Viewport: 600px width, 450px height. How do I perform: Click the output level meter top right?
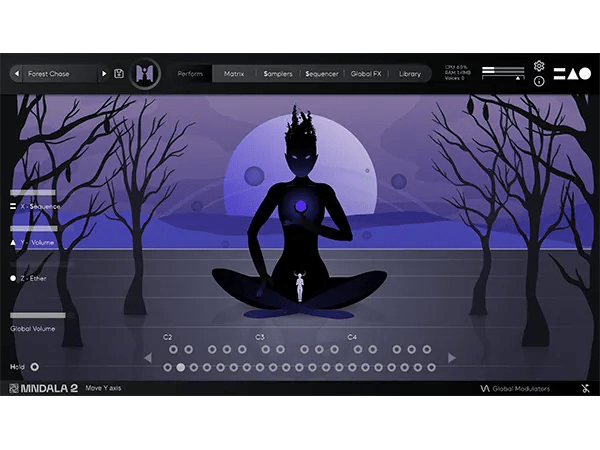click(503, 73)
